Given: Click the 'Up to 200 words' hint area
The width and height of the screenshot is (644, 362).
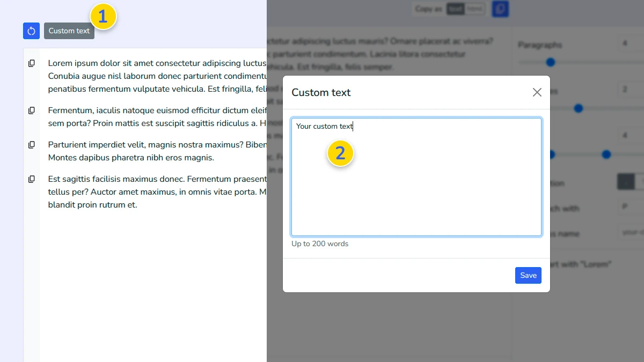Looking at the screenshot, I should [x=319, y=243].
